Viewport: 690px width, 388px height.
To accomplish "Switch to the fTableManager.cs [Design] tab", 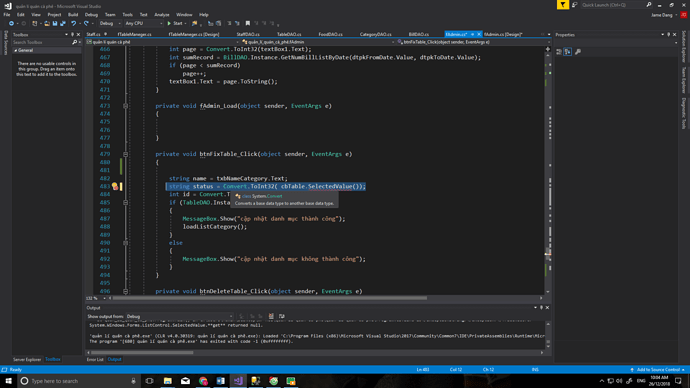I will (x=194, y=34).
